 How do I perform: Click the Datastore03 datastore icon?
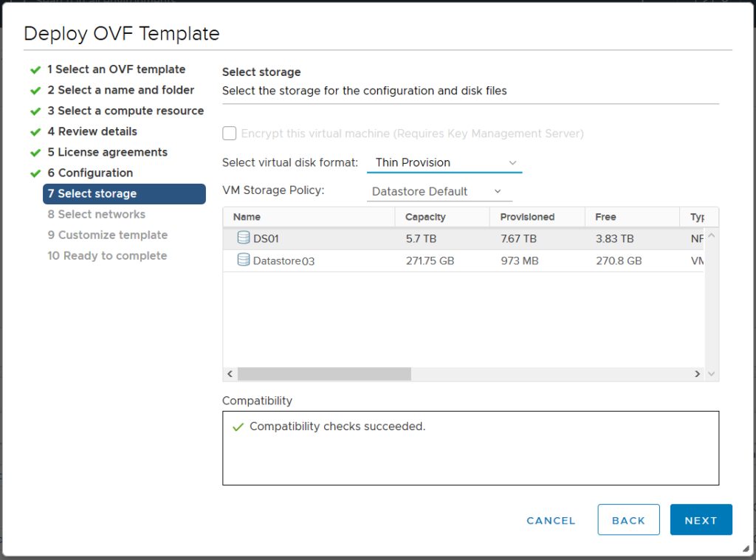point(243,260)
